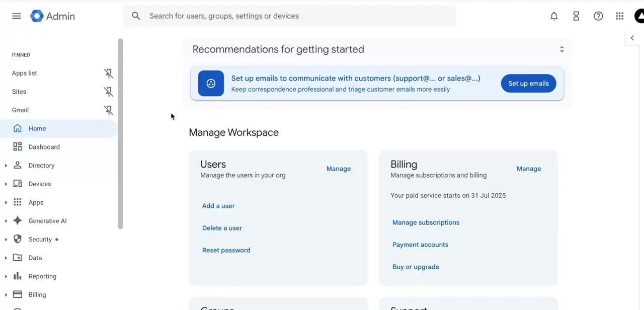Open Manage subscriptions link
Image resolution: width=644 pixels, height=310 pixels.
click(426, 222)
